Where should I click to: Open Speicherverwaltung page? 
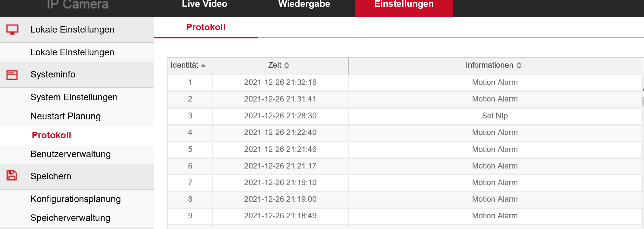coord(70,218)
